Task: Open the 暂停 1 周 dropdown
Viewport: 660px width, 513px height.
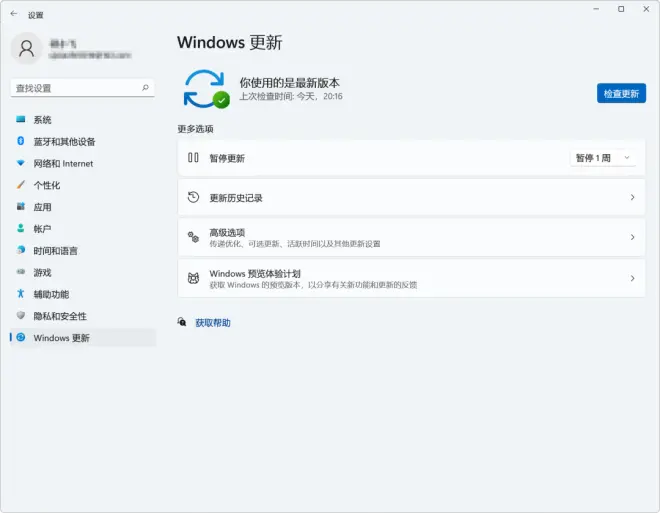Action: click(x=603, y=158)
